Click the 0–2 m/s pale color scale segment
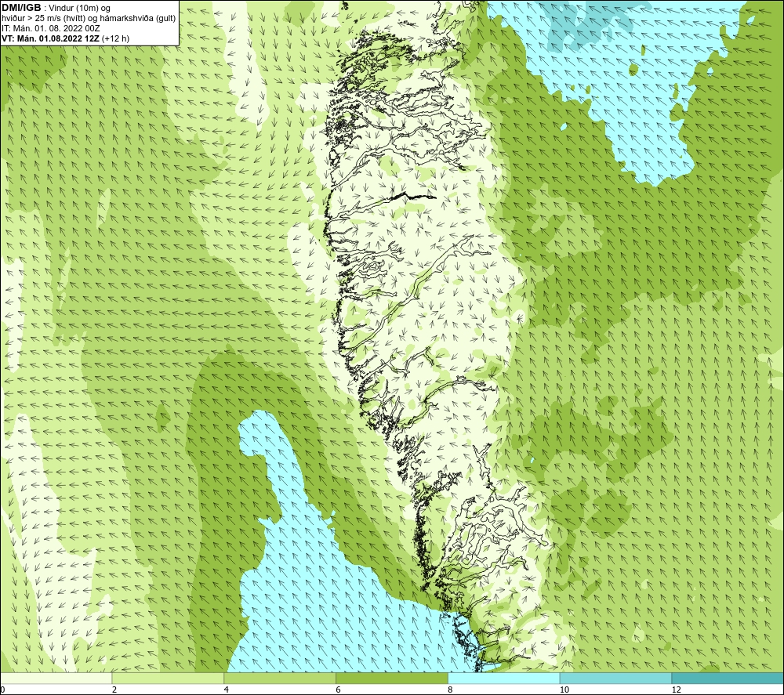This screenshot has height=695, width=784. [56, 678]
